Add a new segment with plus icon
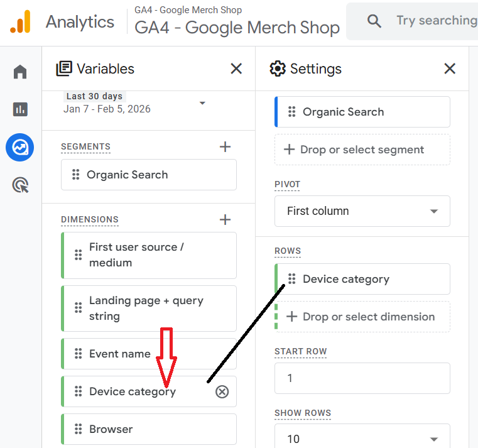Screen dimensions: 478x448 tap(225, 147)
